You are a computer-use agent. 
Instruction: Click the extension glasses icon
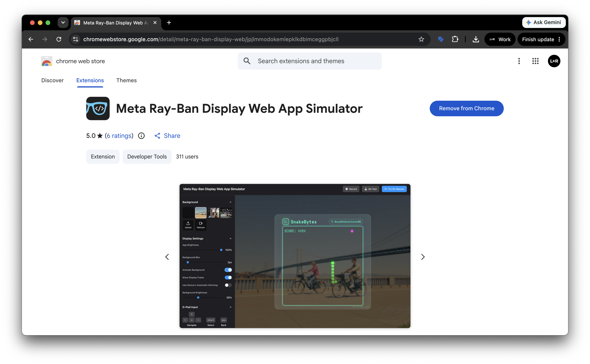(98, 108)
